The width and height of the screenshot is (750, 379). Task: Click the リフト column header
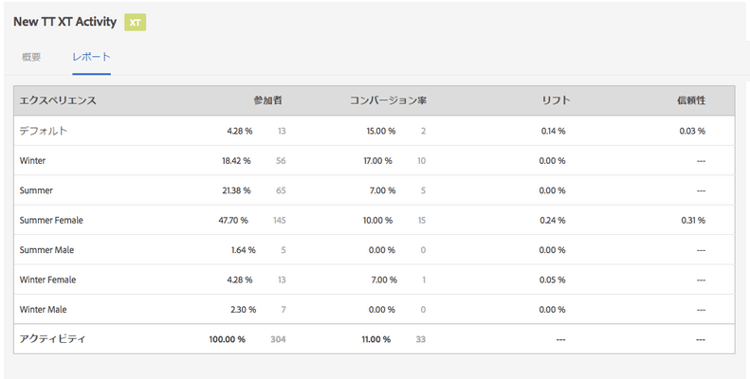[556, 100]
